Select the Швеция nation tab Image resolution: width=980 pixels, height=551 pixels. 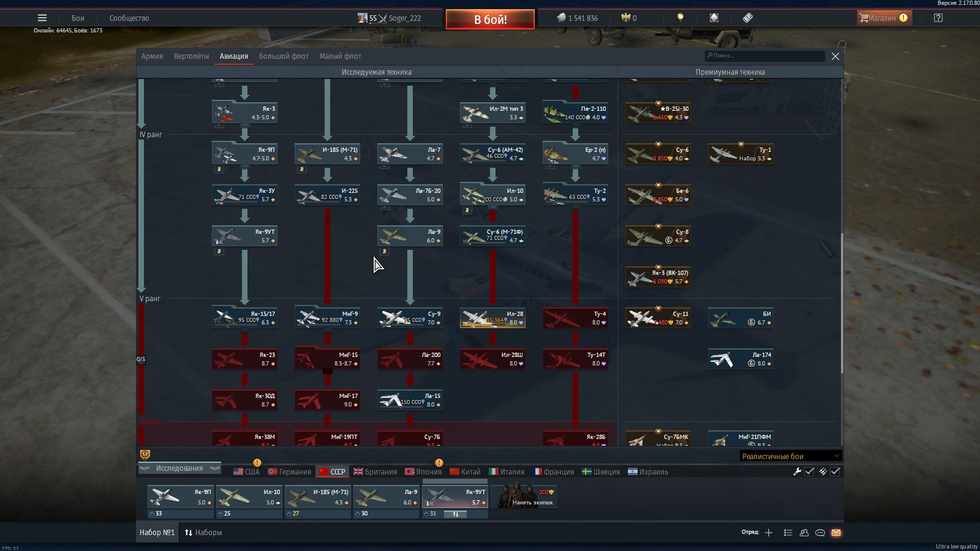coord(601,471)
